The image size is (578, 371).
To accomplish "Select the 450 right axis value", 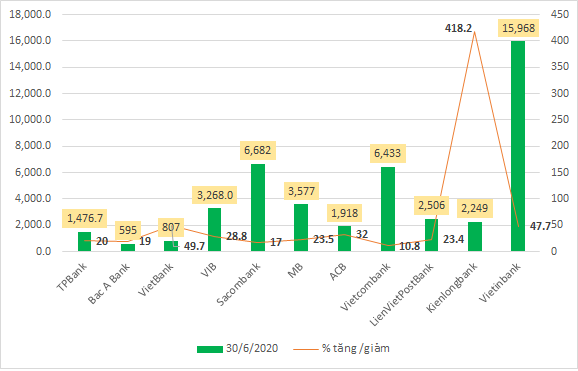I will click(x=560, y=14).
